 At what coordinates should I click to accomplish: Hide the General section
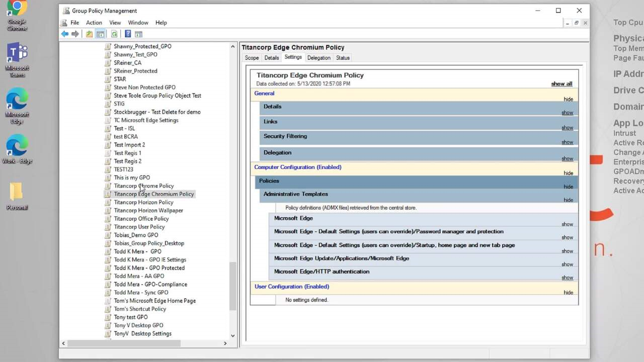tap(568, 100)
